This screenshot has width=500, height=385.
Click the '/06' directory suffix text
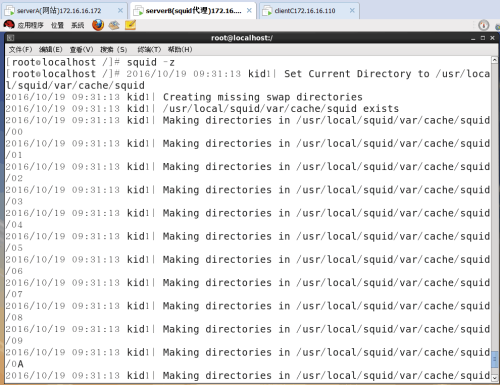pos(14,271)
